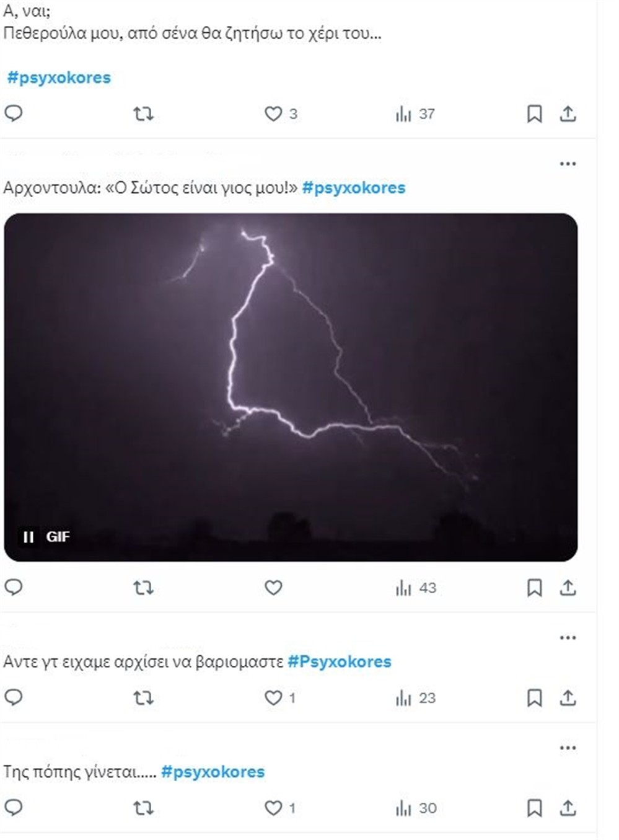Open more options on the lightning GIF tweet

(x=568, y=163)
